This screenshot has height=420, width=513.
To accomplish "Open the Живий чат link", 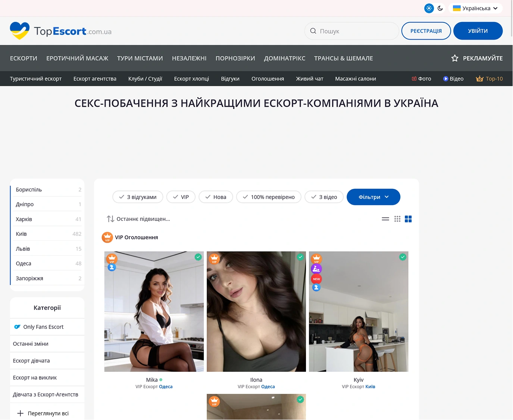I will click(310, 79).
